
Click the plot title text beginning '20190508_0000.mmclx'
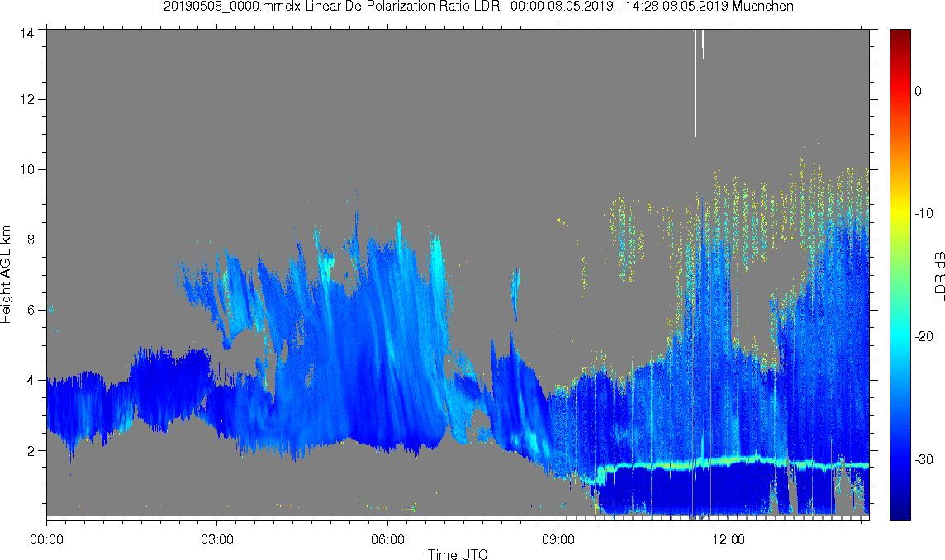pyautogui.click(x=478, y=7)
